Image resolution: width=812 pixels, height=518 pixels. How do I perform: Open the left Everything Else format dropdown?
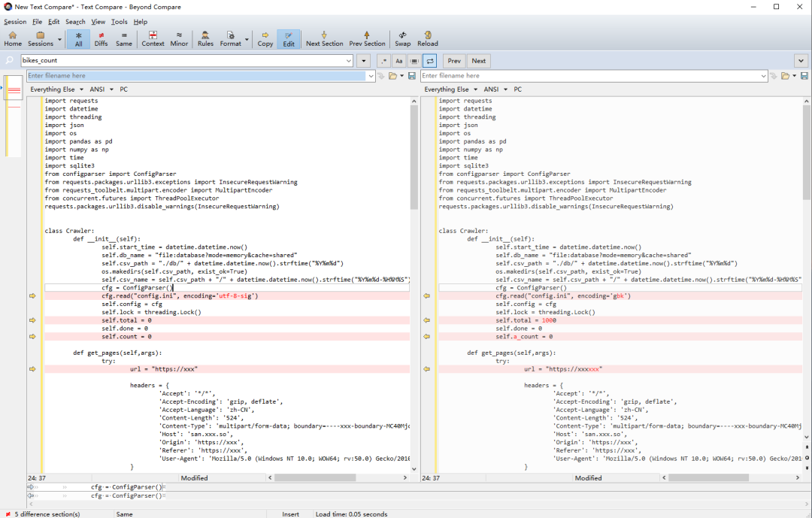(56, 89)
